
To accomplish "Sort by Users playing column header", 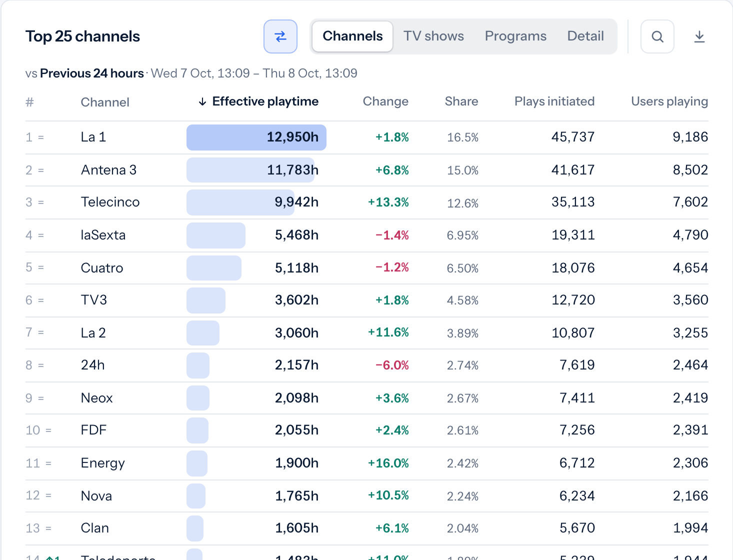I will click(x=669, y=101).
